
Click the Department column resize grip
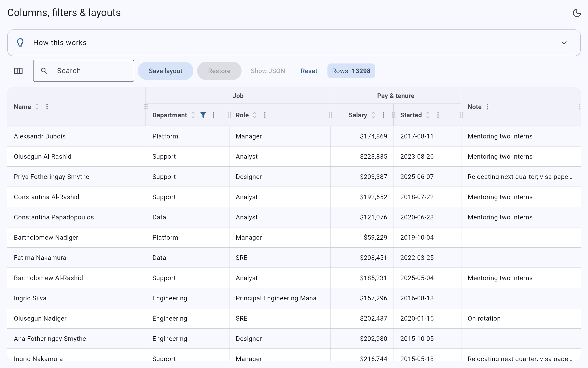pyautogui.click(x=229, y=115)
